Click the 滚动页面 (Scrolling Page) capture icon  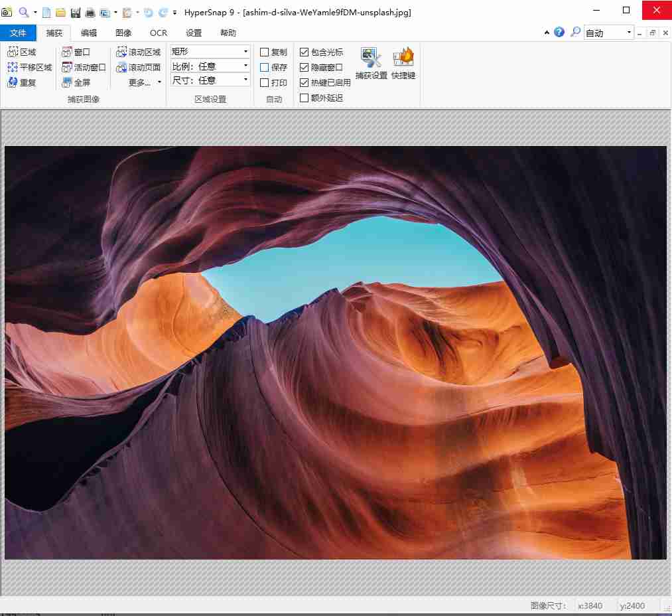(121, 67)
